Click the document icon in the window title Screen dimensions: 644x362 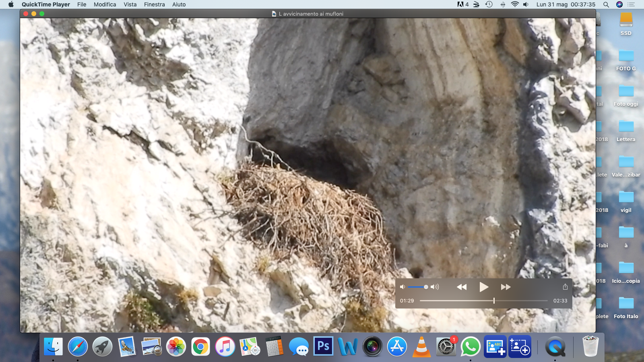[x=274, y=14]
